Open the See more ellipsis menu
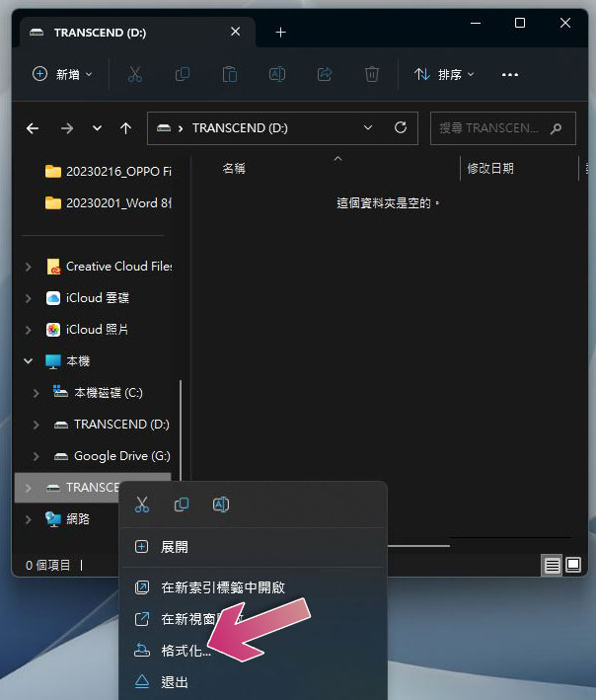596x700 pixels. click(510, 75)
